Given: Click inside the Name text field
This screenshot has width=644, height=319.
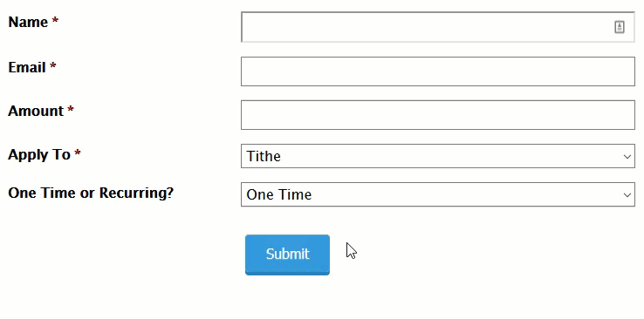Looking at the screenshot, I should tap(438, 27).
